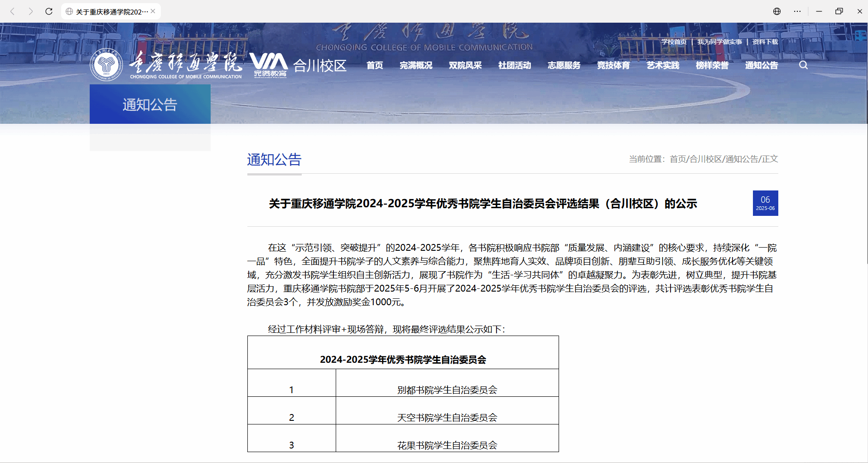Click 通知公告 in the breadcrumb path
This screenshot has height=463, width=868.
coord(742,159)
